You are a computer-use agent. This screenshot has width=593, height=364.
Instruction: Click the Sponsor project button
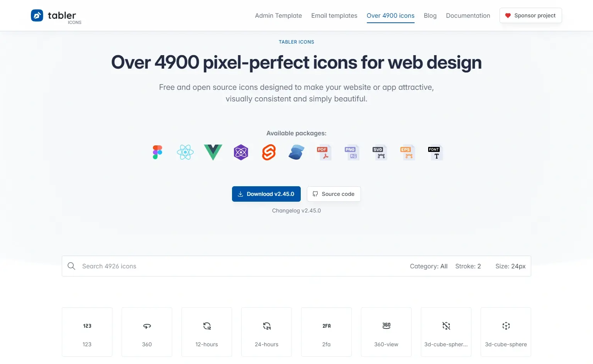(x=530, y=15)
